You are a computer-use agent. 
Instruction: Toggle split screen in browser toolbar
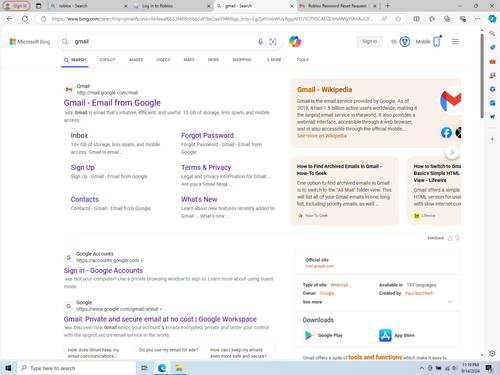pyautogui.click(x=416, y=19)
